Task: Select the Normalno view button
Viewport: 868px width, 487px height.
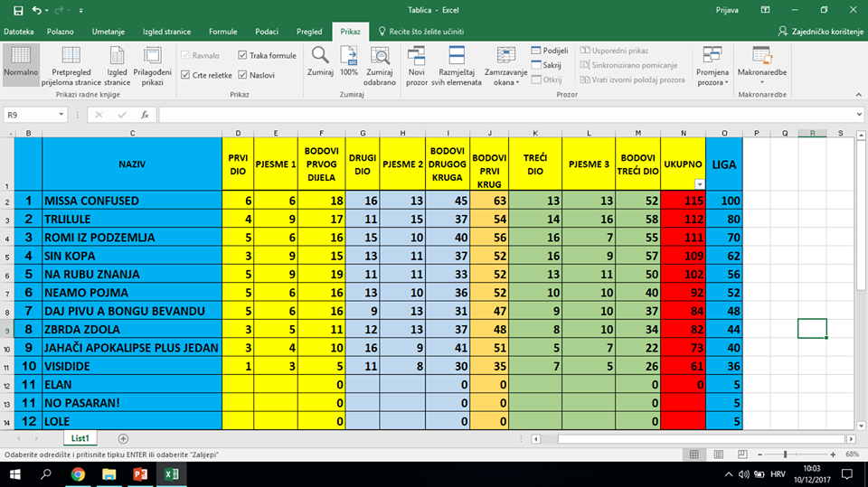Action: [x=20, y=63]
